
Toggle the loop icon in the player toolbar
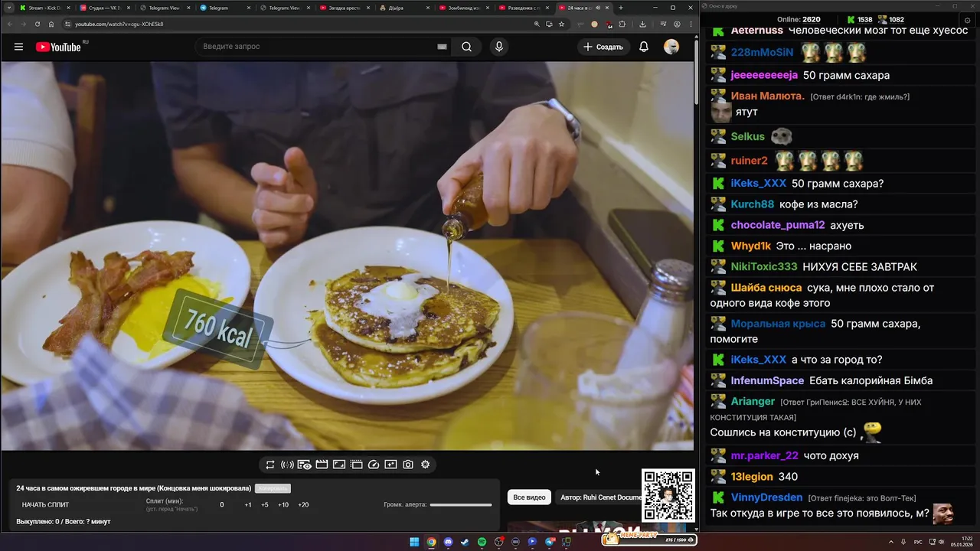pos(270,465)
